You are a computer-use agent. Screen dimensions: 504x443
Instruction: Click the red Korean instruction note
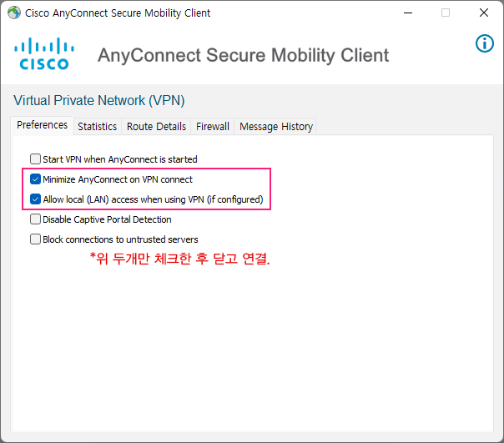point(180,259)
